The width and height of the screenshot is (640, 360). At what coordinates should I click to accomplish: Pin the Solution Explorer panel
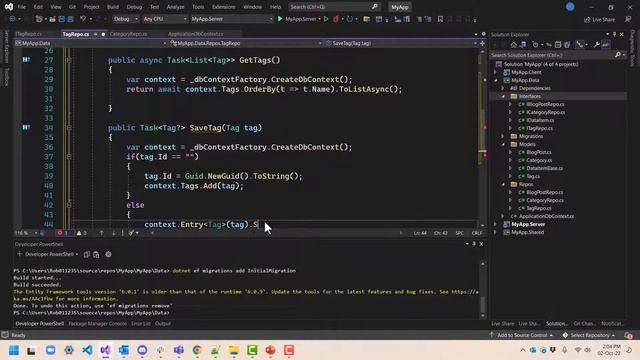click(615, 34)
